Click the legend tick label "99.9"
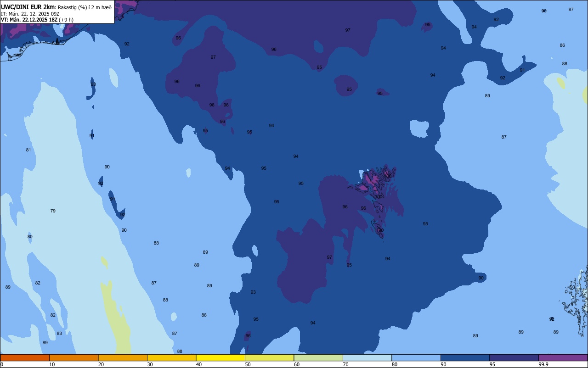 pos(543,364)
